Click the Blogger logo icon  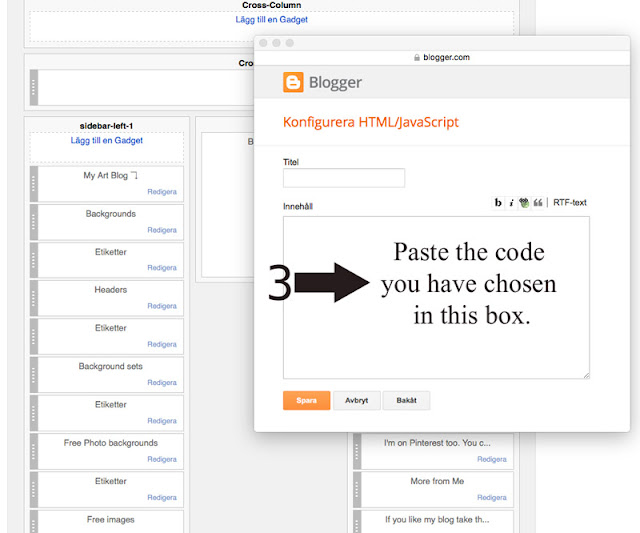click(293, 82)
